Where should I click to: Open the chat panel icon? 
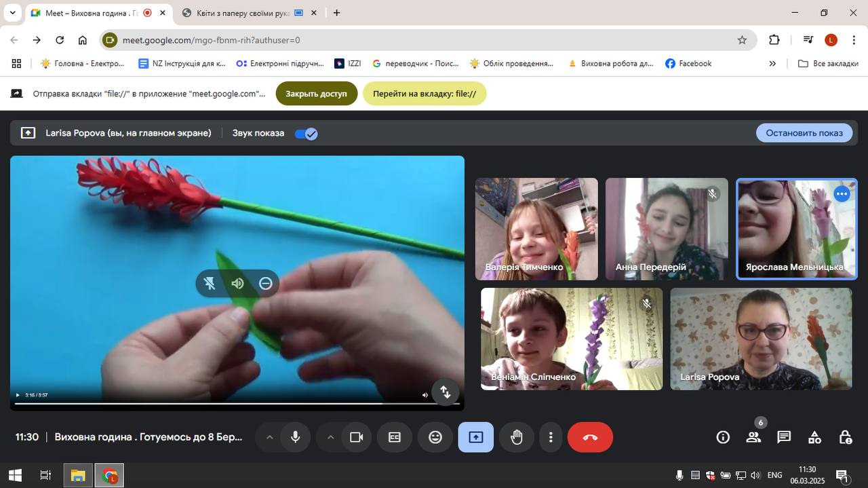pos(784,437)
